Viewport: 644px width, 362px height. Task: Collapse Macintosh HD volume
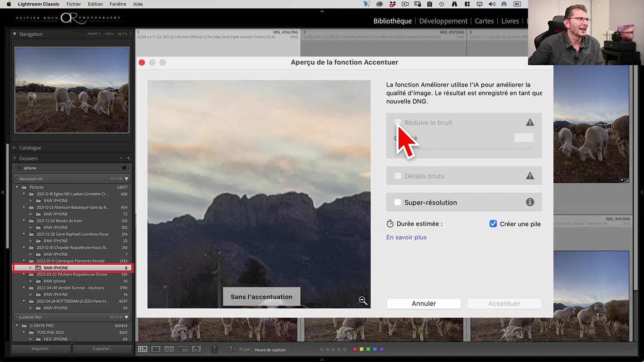(x=126, y=179)
